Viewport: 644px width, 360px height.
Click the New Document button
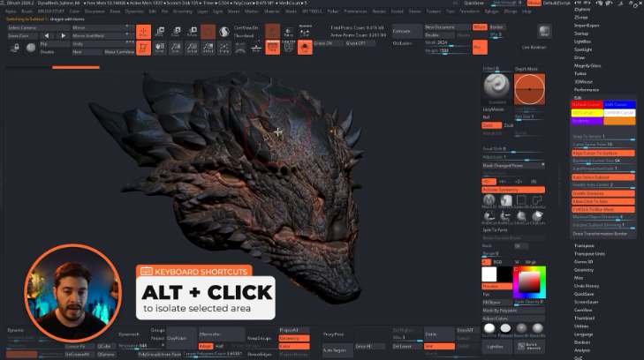coord(447,27)
